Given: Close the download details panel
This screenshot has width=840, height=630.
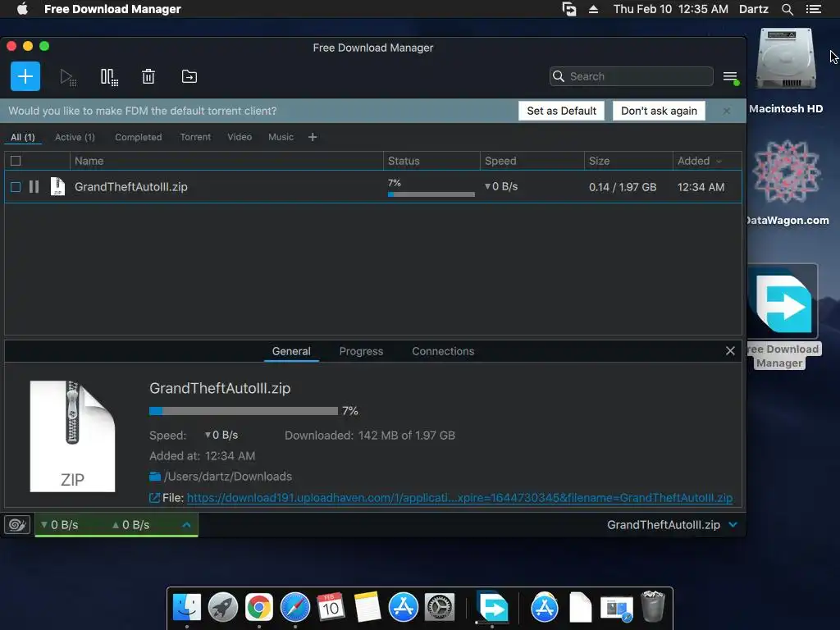Looking at the screenshot, I should tap(730, 351).
